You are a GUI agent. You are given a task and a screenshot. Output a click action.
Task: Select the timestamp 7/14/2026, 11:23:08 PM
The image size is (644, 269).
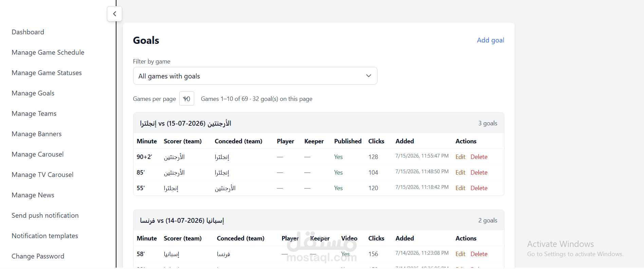(422, 253)
